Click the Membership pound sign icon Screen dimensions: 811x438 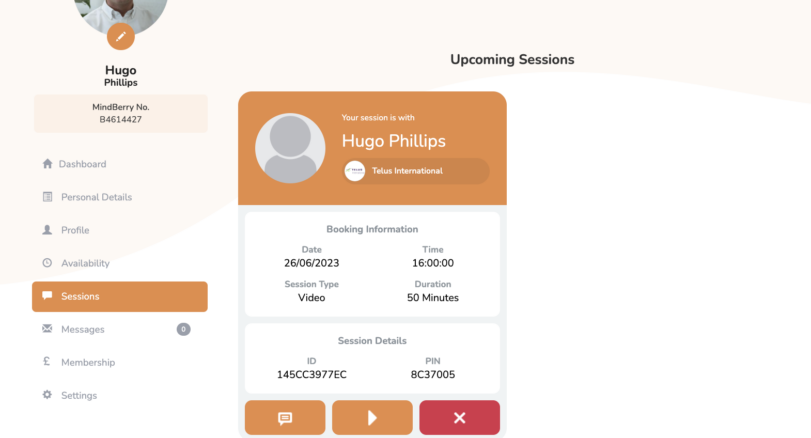pyautogui.click(x=47, y=361)
